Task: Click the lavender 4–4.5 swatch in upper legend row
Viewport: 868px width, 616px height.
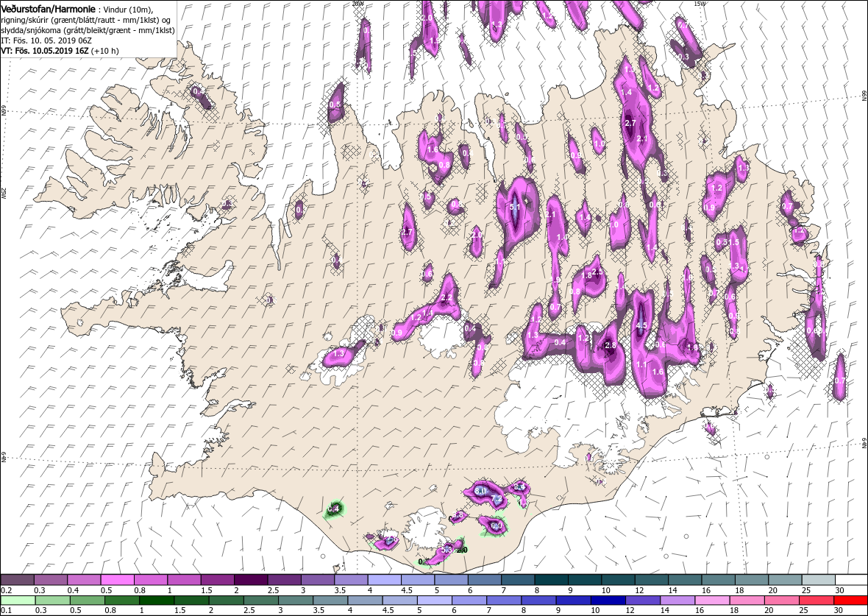Action: (x=385, y=579)
